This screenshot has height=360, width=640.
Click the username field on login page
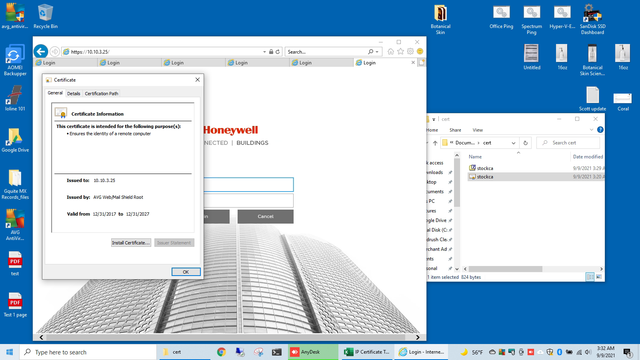248,184
